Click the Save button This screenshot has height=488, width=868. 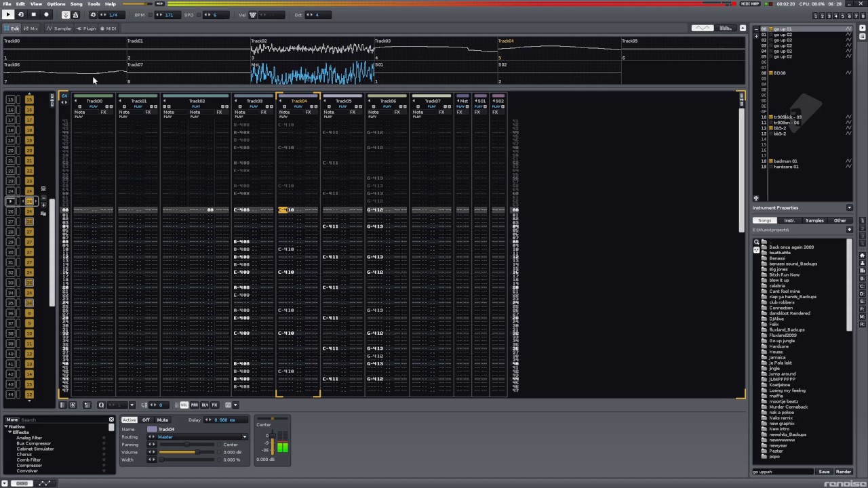pos(824,472)
